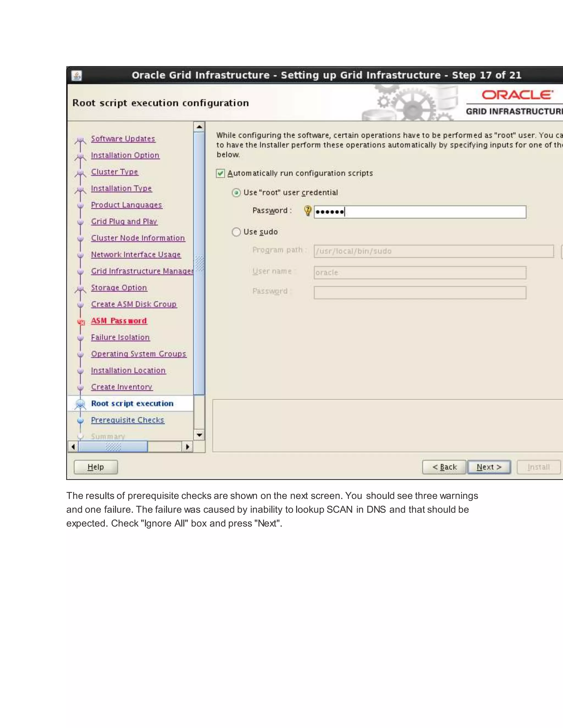Screen dimensions: 563x728
Task: Open the Cluster Type step
Action: tap(114, 172)
